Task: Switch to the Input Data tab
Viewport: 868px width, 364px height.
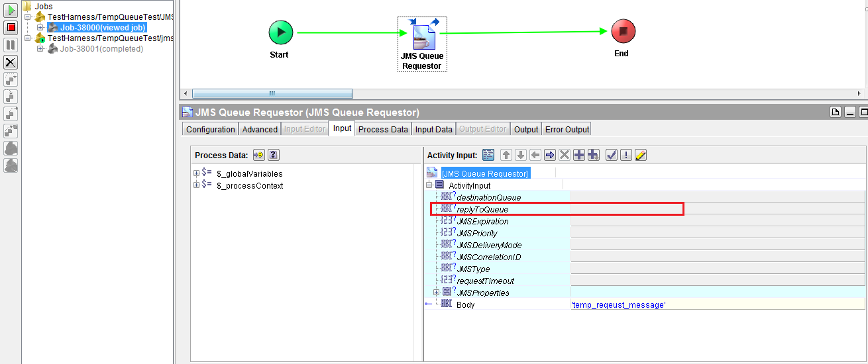Action: click(434, 129)
